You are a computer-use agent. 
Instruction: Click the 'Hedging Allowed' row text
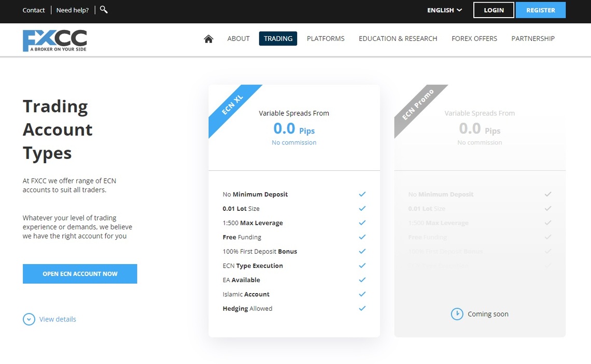(x=247, y=309)
